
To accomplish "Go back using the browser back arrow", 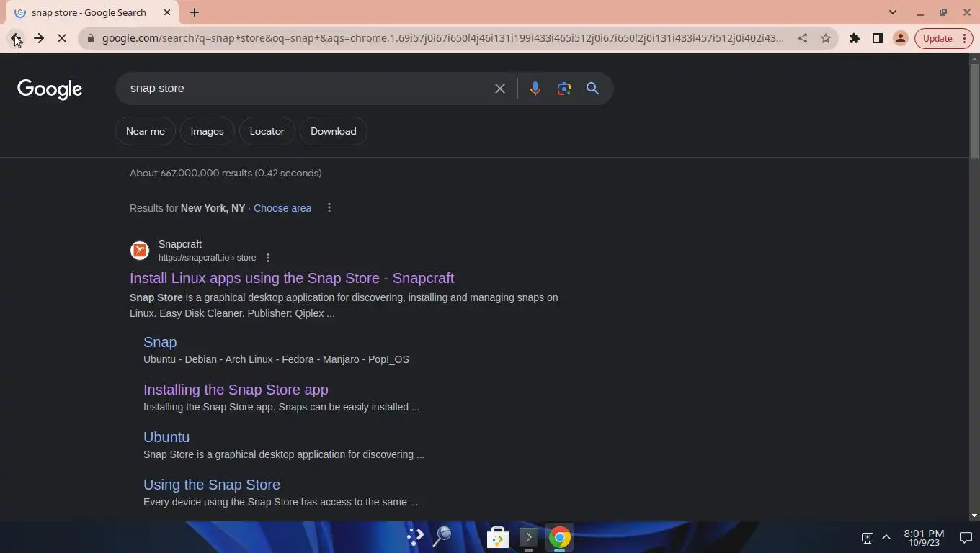I will pos(16,38).
